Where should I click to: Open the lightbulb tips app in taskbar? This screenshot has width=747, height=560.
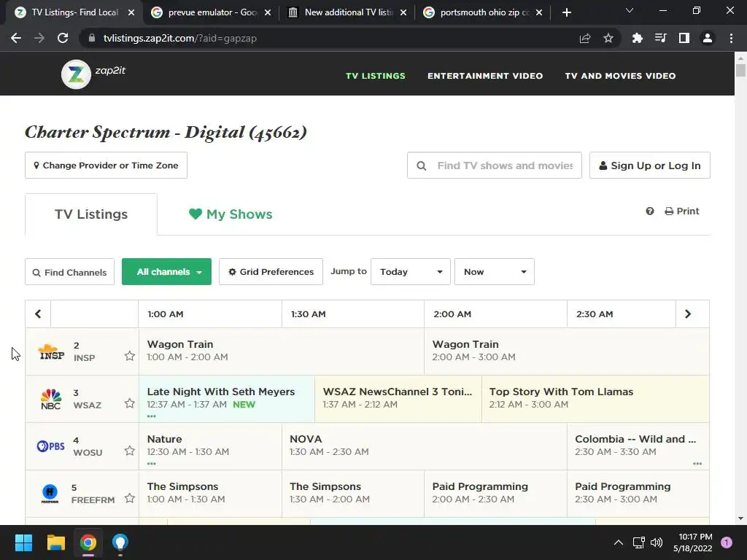[x=120, y=542]
